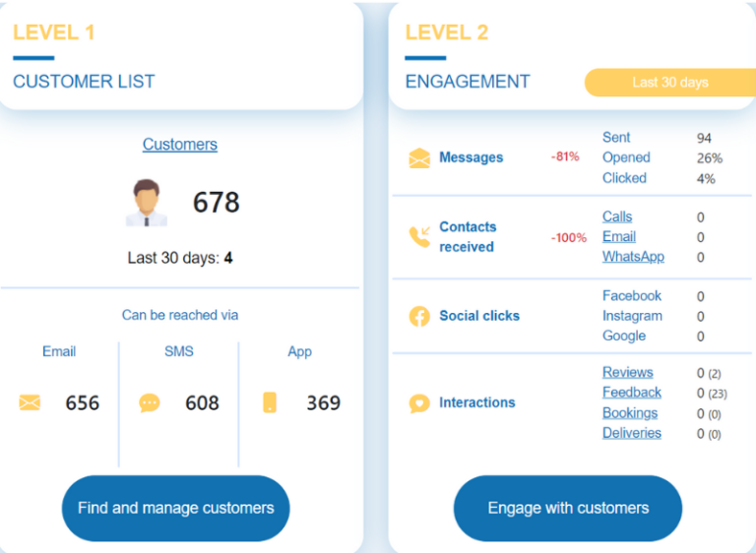The width and height of the screenshot is (756, 553).
Task: Click the customer avatar icon
Action: [147, 203]
